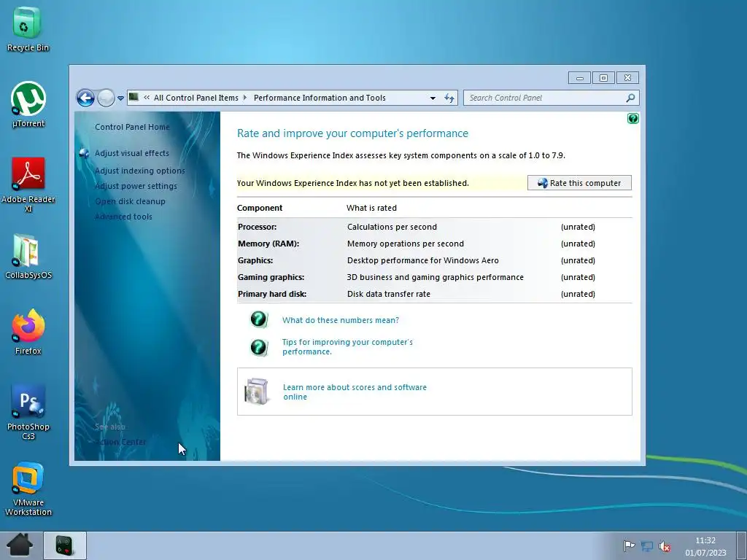This screenshot has height=560, width=747.
Task: Click 'Desktop performance for Windows Aero' text
Action: click(x=423, y=260)
